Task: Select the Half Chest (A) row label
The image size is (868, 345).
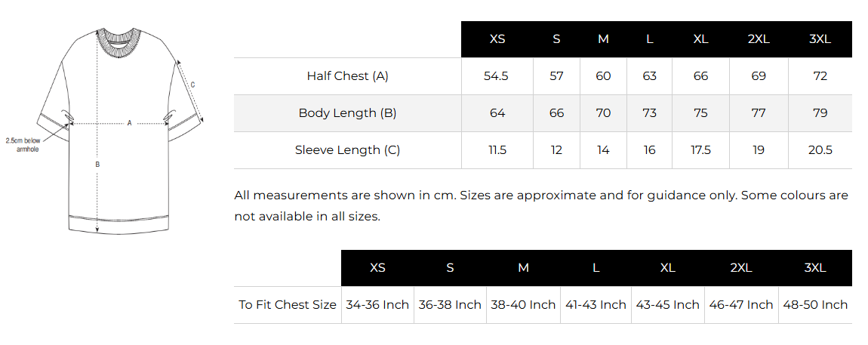Action: pyautogui.click(x=347, y=76)
